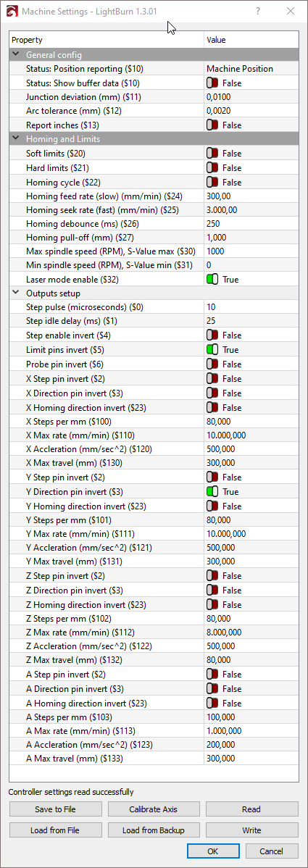Click the Save to File button

(56, 809)
